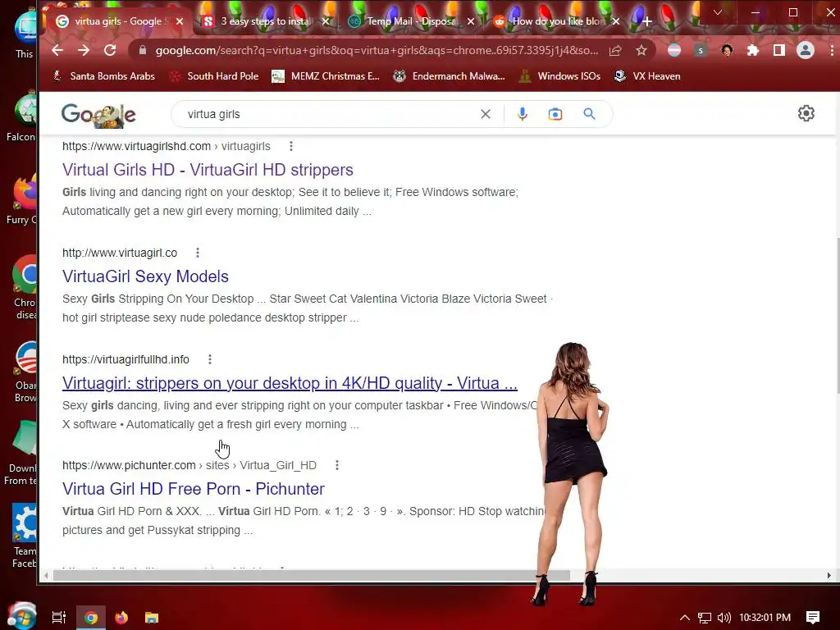Open the network tray icon
Image resolution: width=840 pixels, height=630 pixels.
point(705,618)
